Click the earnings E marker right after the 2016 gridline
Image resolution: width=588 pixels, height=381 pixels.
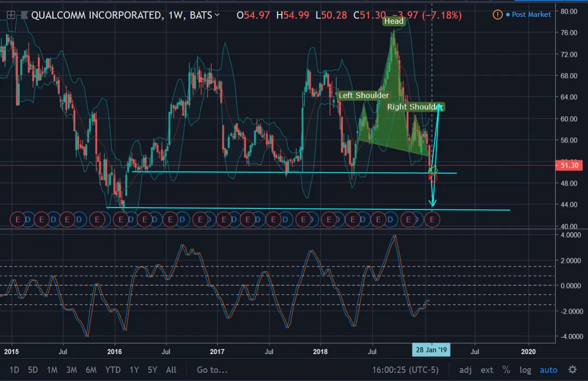[121, 220]
